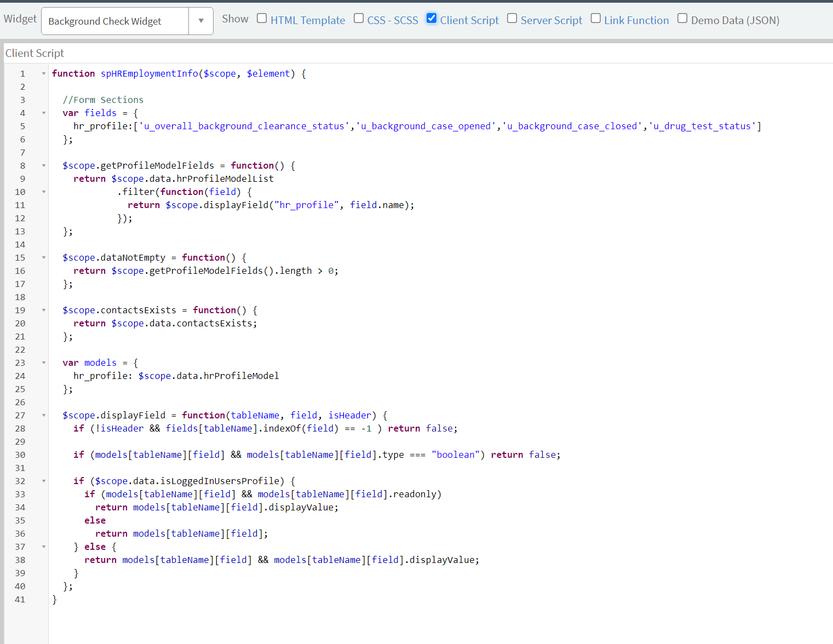Click the CSS - SCSS link
The image size is (833, 644).
(393, 20)
